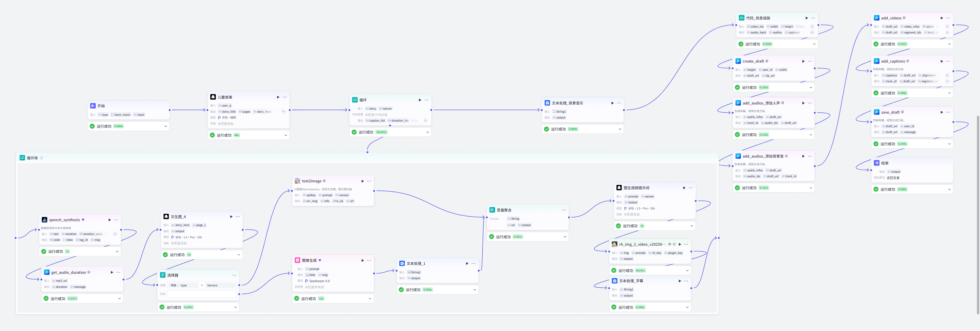Expand the 开始 node's run result
980x331 pixels.
coord(165,126)
